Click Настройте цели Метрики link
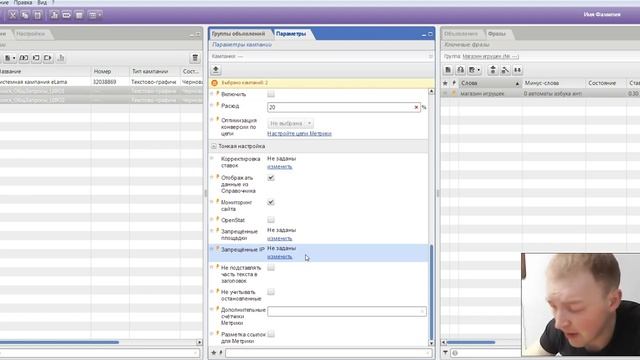The image size is (640, 360). click(x=299, y=133)
